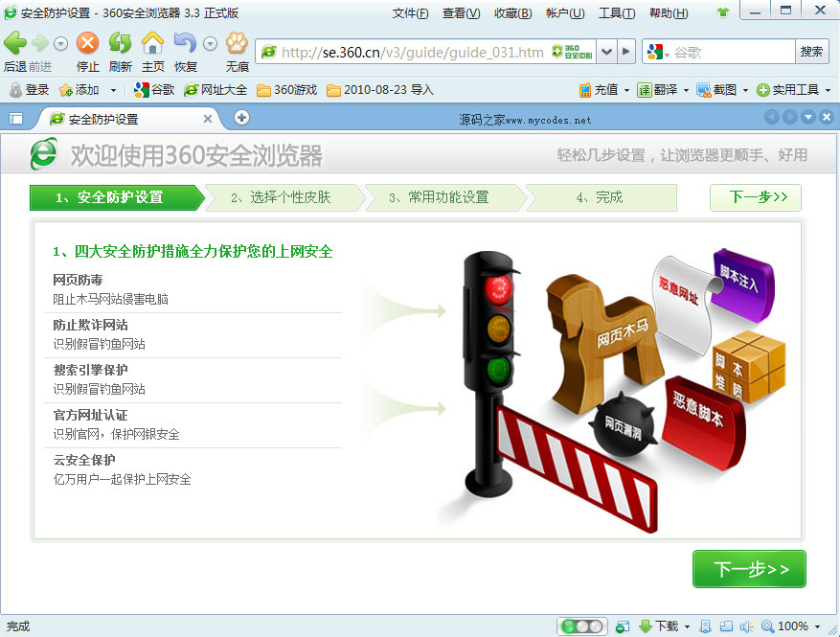Click 添加 to add a favorite

pos(79,89)
